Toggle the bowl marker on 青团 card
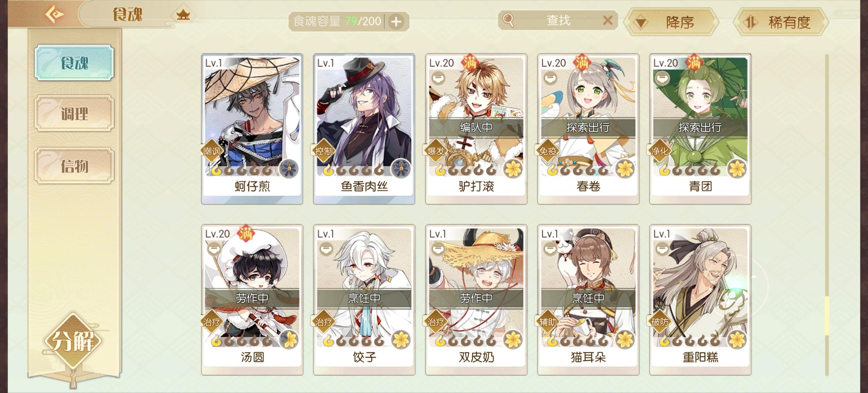The height and width of the screenshot is (393, 868). click(x=663, y=78)
